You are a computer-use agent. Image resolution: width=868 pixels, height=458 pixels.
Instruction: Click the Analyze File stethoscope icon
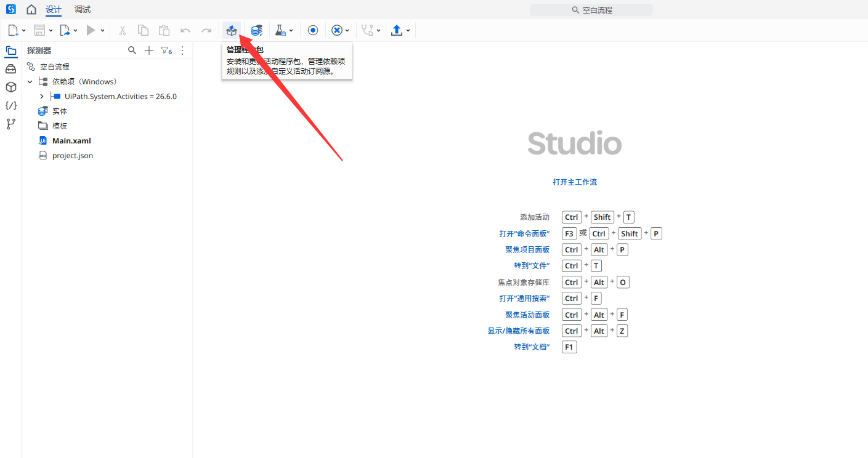[x=367, y=30]
